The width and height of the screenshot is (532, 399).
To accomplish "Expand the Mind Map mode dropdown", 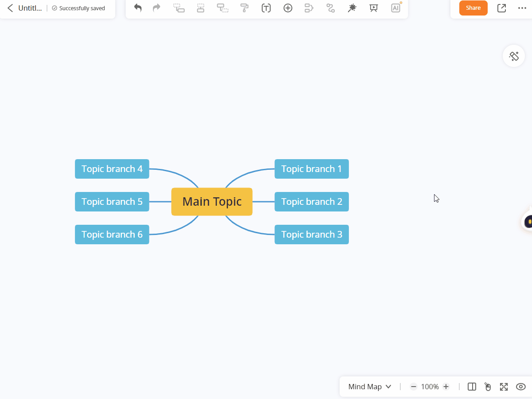I will pos(370,387).
